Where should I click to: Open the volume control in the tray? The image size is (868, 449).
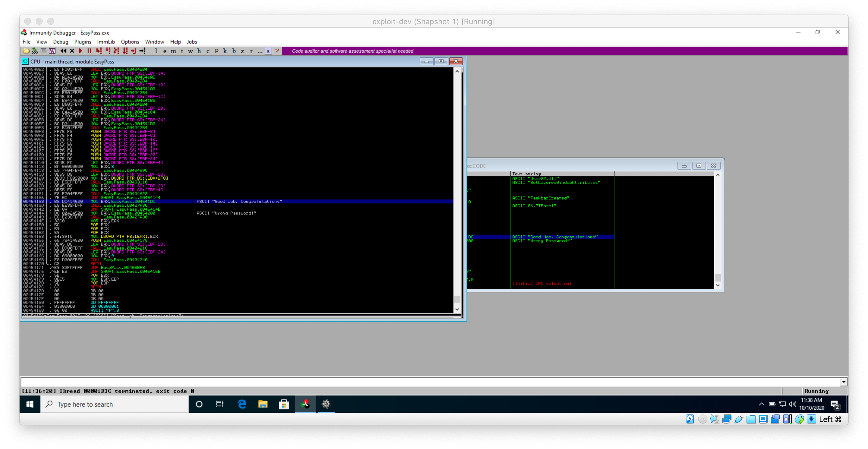[x=793, y=404]
